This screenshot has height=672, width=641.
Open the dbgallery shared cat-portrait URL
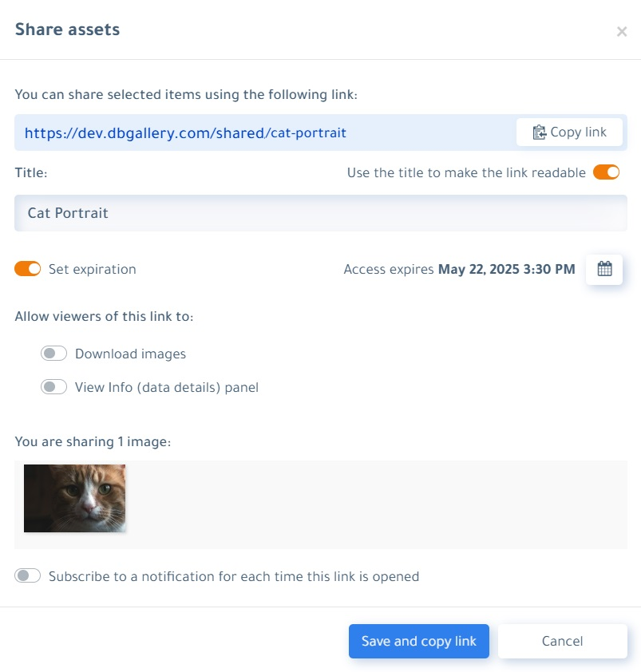pyautogui.click(x=185, y=132)
